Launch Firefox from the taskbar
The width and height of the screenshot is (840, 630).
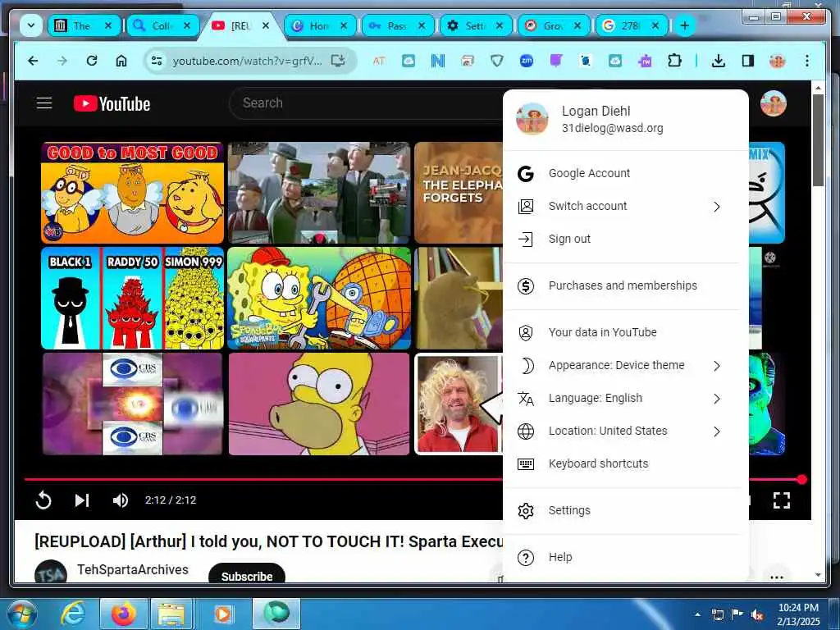[x=124, y=614]
